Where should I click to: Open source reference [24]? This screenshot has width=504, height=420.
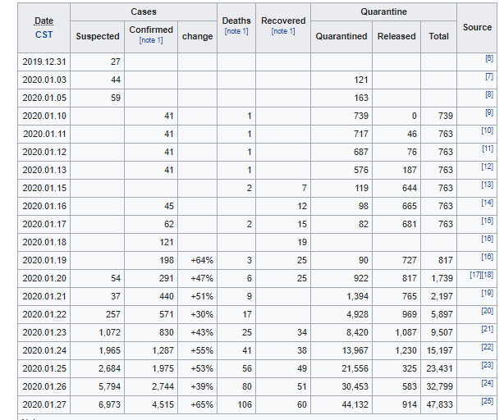[x=488, y=383]
